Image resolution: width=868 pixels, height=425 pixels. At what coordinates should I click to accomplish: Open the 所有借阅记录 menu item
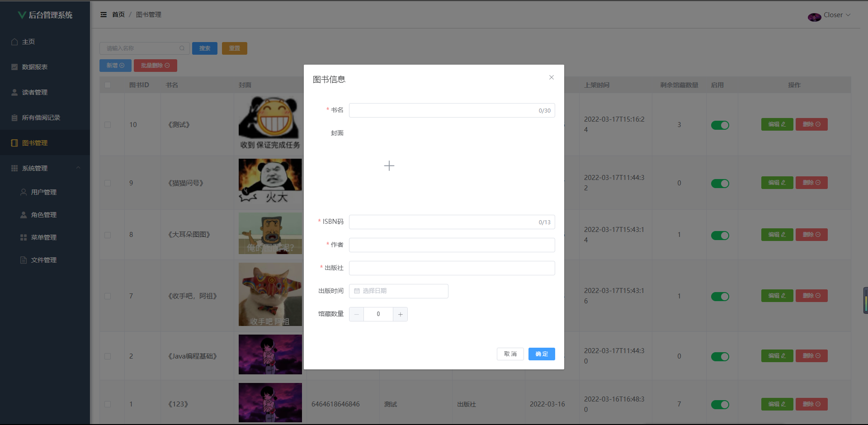click(x=45, y=118)
